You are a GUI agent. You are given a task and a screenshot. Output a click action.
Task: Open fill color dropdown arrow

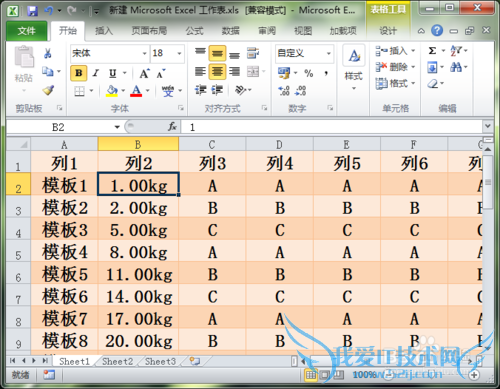coord(123,90)
